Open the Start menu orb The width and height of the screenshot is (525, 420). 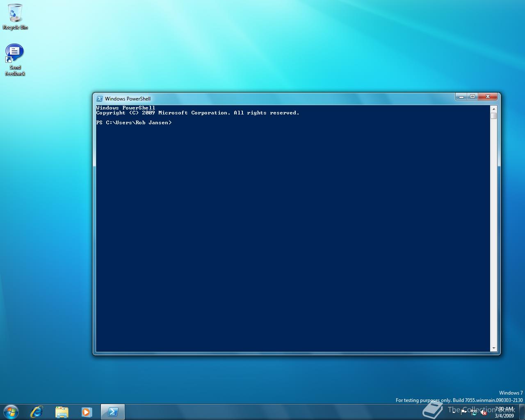tap(11, 412)
